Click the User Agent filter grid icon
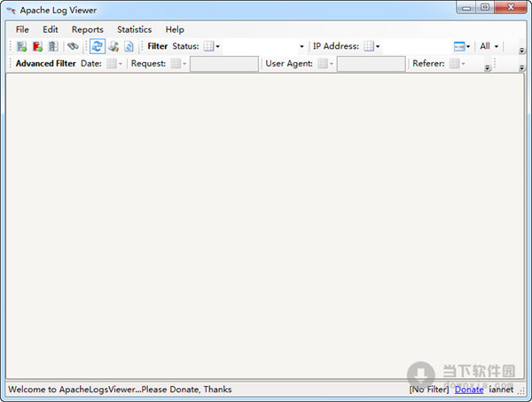The image size is (532, 402). [323, 64]
